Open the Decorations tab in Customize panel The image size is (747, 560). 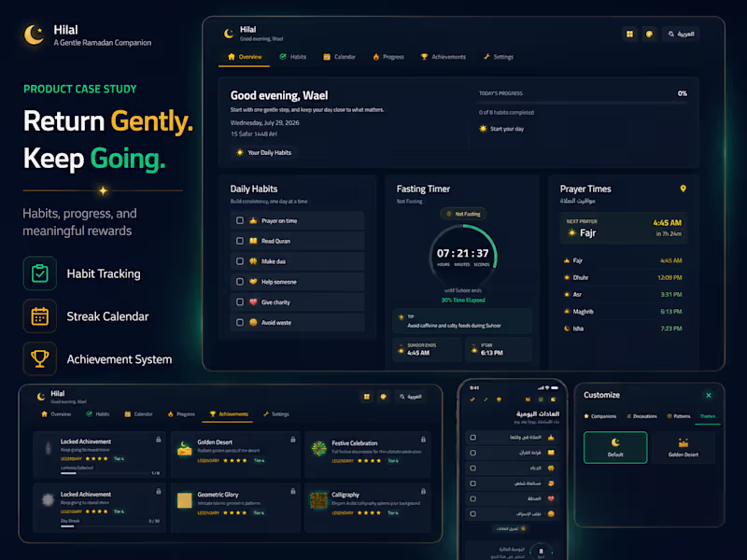641,416
